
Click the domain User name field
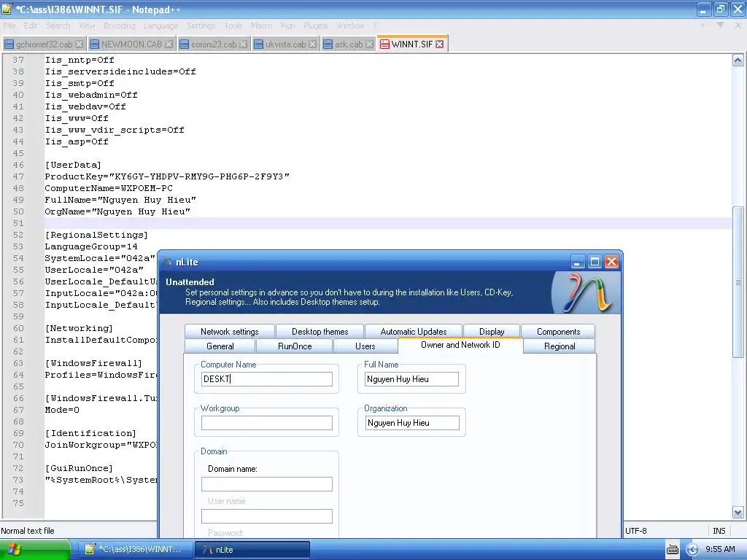tap(267, 516)
